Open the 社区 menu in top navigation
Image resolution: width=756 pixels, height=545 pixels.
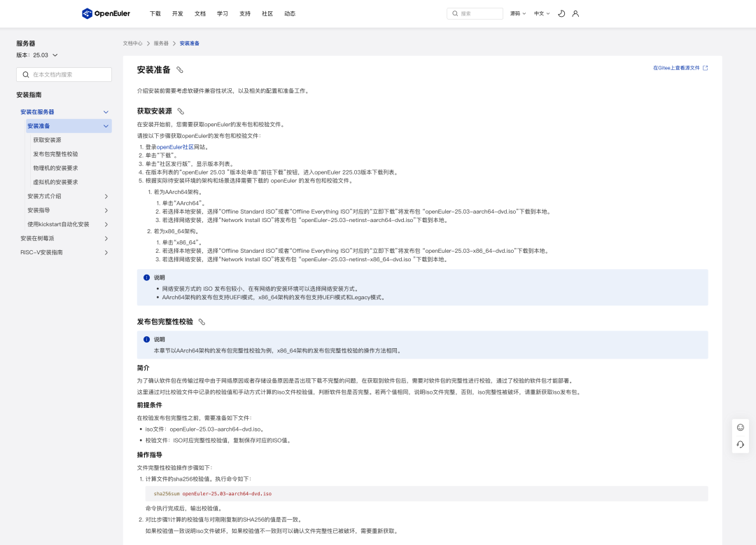point(267,13)
